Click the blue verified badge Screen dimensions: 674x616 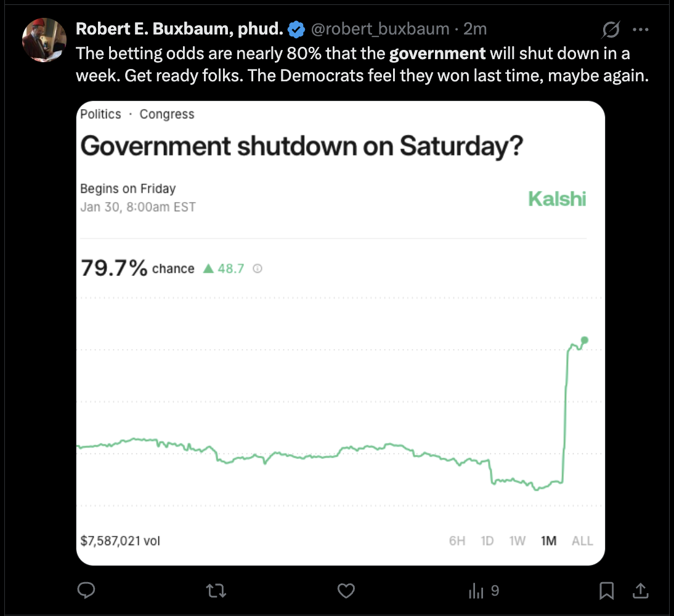[x=296, y=28]
